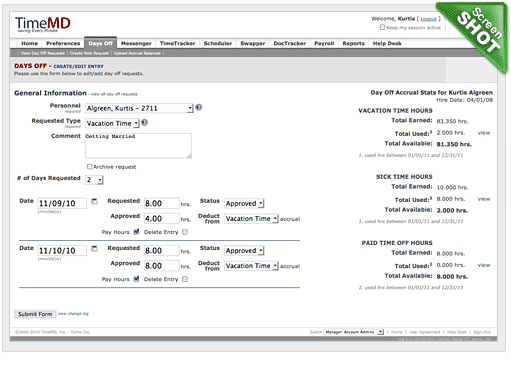The width and height of the screenshot is (511, 375).
Task: Click the 'SICK TIME HOURS' heading
Action: 404,177
